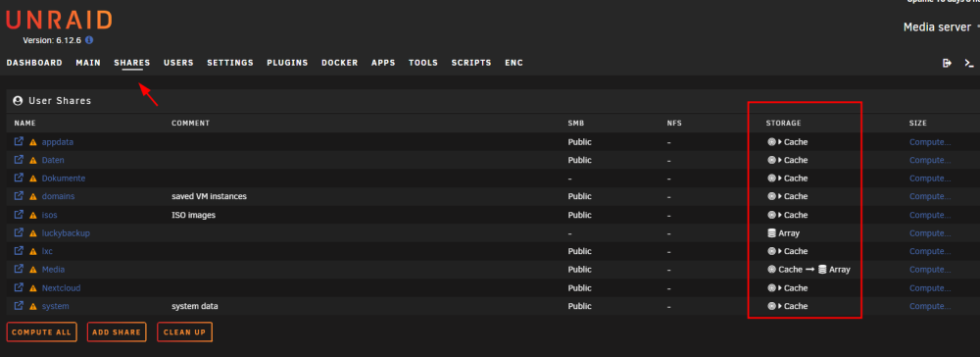Click the Clean Up button
The height and width of the screenshot is (357, 980).
(184, 332)
